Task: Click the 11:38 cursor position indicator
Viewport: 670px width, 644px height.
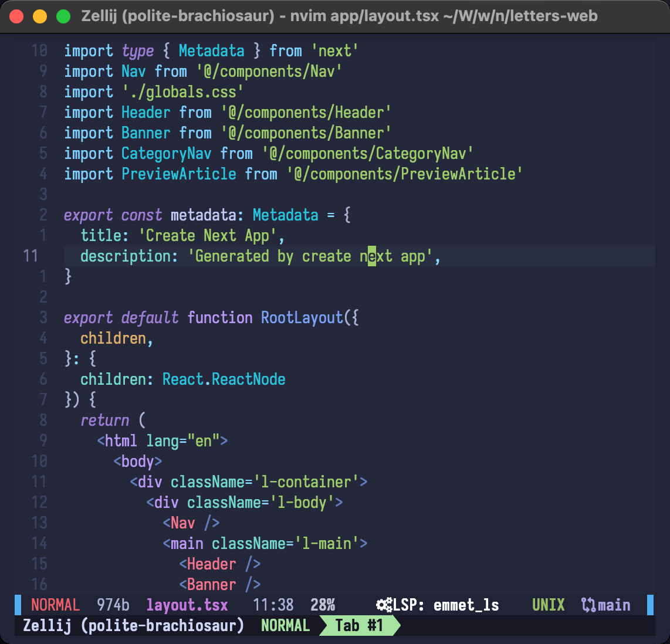Action: pyautogui.click(x=273, y=605)
